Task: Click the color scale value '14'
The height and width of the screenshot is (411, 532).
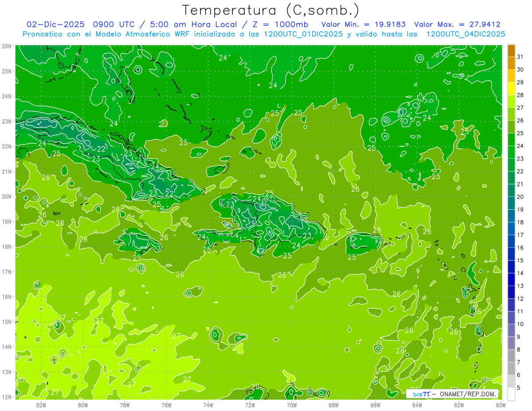Action: (520, 273)
